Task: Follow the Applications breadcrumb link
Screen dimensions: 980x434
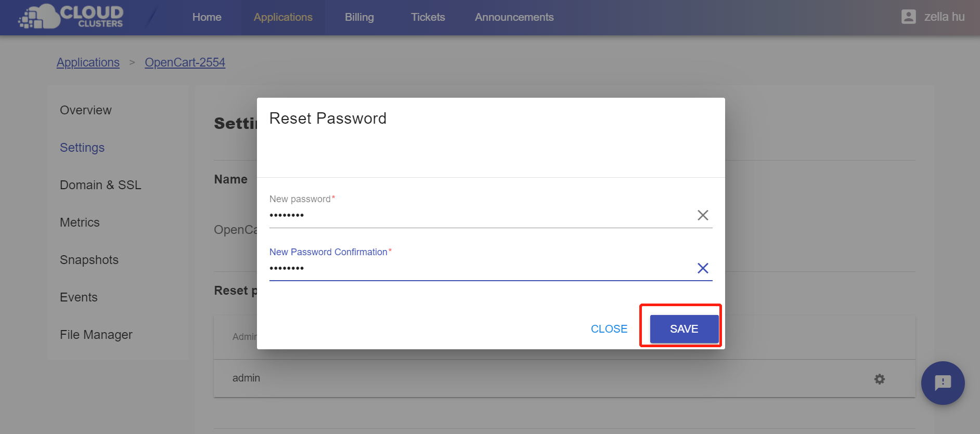Action: coord(88,62)
